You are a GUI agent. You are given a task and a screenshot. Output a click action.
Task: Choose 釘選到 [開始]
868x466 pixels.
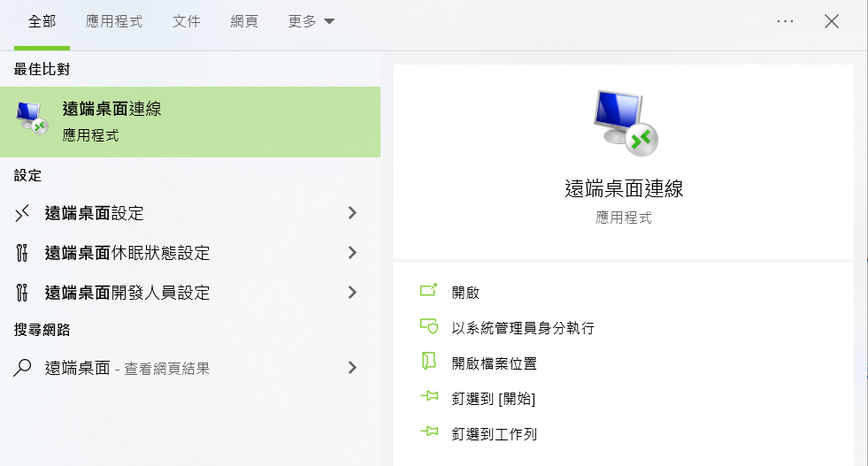click(x=493, y=399)
